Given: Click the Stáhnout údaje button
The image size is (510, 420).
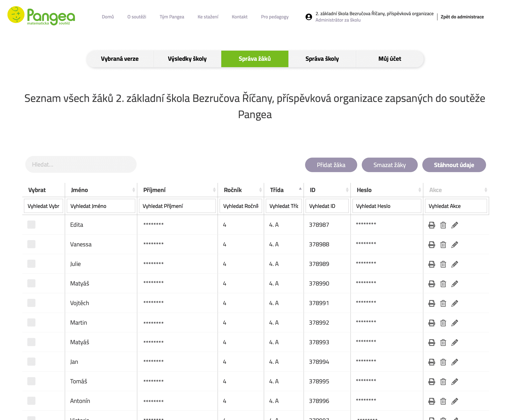Looking at the screenshot, I should pyautogui.click(x=454, y=165).
